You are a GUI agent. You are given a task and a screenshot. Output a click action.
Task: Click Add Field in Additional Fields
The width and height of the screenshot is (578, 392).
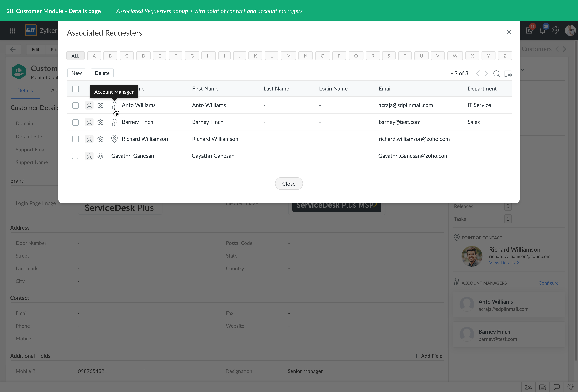pyautogui.click(x=429, y=356)
